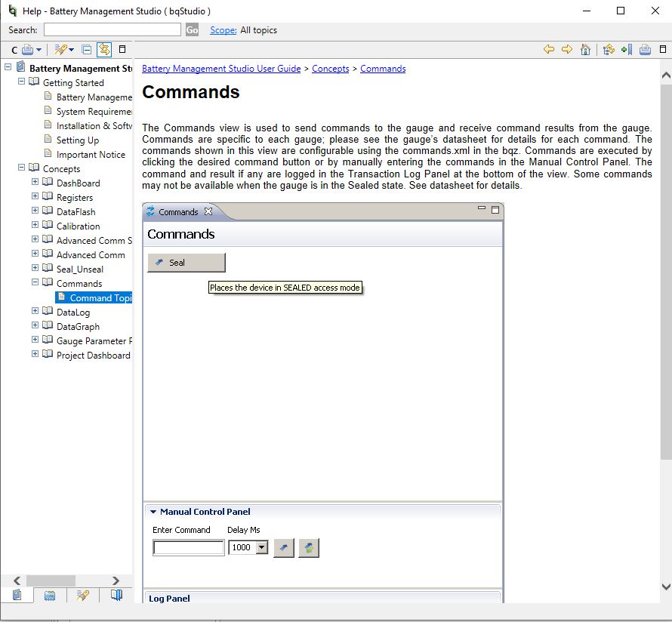Maximize the contents pane using left toolbar square icon
The width and height of the screenshot is (672, 622).
tap(122, 49)
